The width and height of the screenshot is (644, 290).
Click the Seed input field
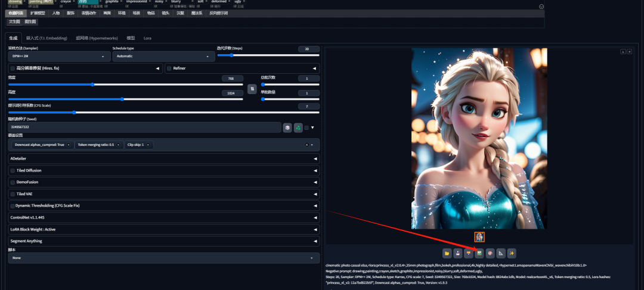[x=144, y=127]
